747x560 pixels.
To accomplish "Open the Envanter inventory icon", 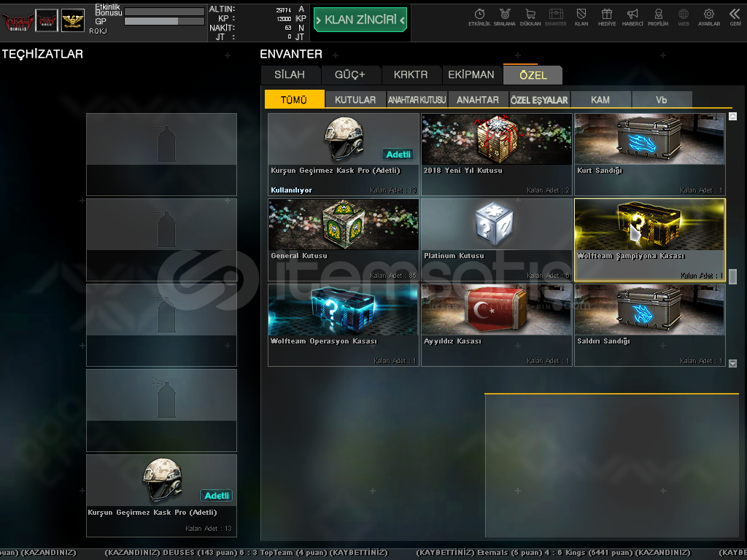I will [555, 17].
